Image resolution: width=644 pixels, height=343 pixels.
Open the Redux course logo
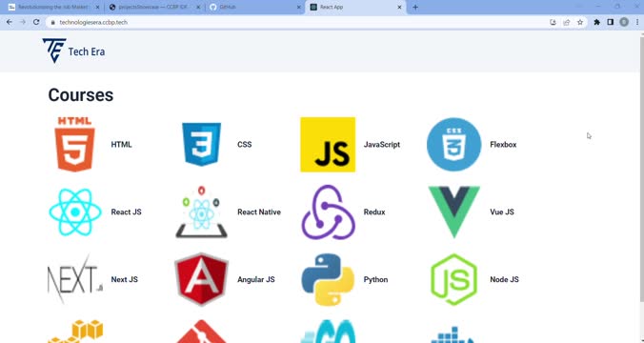click(328, 212)
